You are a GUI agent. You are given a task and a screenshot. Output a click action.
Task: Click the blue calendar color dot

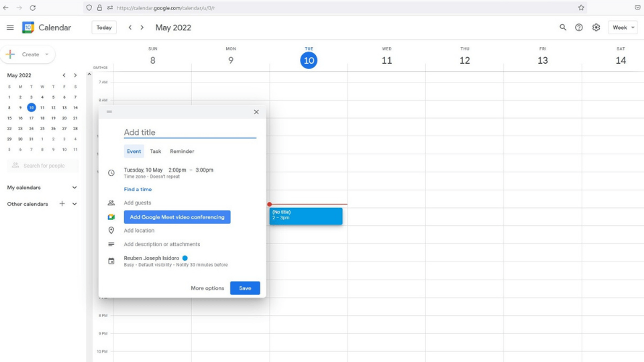pos(185,258)
